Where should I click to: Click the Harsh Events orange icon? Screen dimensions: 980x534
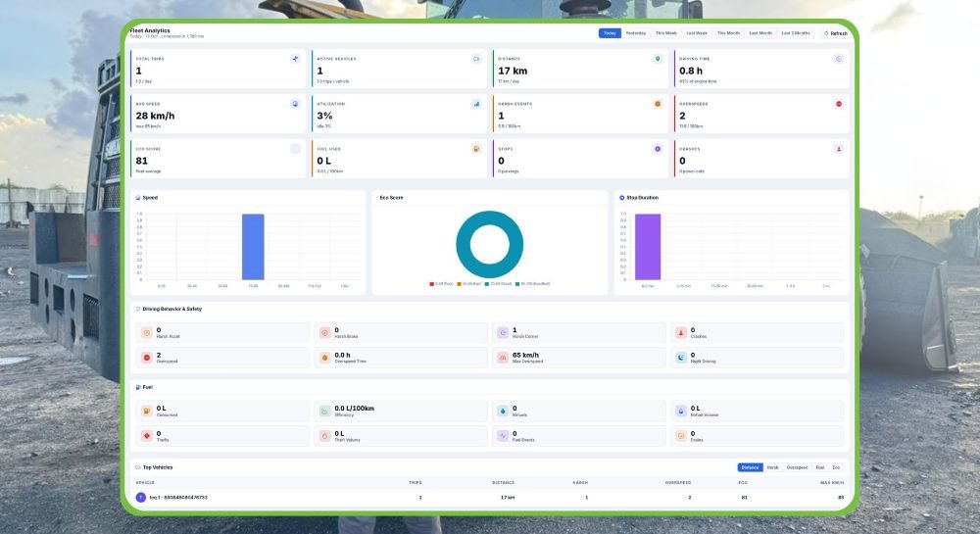658,104
